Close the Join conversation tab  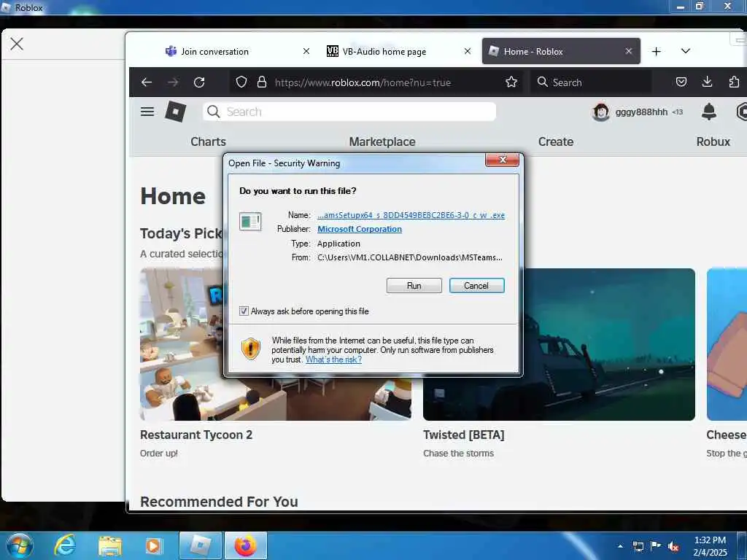306,51
